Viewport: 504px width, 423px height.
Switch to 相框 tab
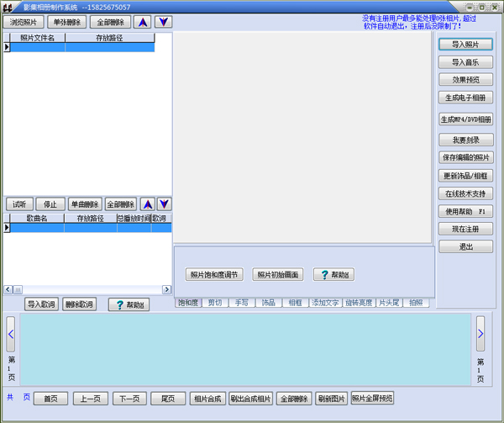click(x=296, y=303)
